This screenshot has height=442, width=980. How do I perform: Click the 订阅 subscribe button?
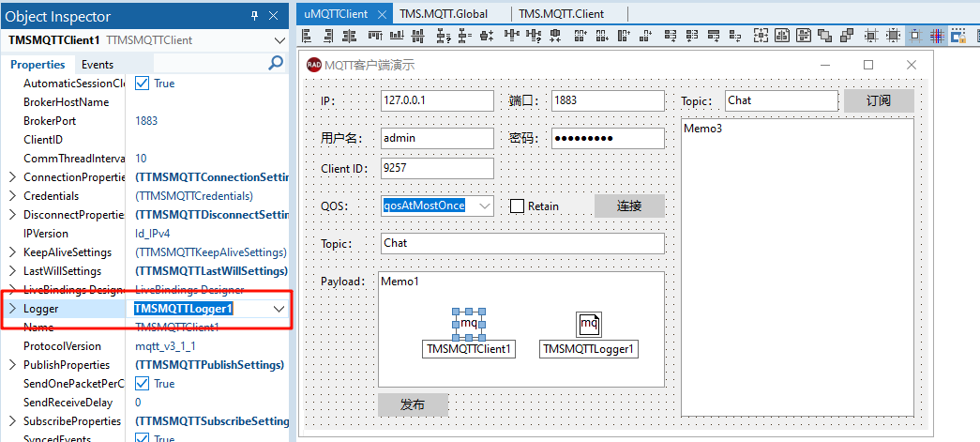tap(879, 100)
